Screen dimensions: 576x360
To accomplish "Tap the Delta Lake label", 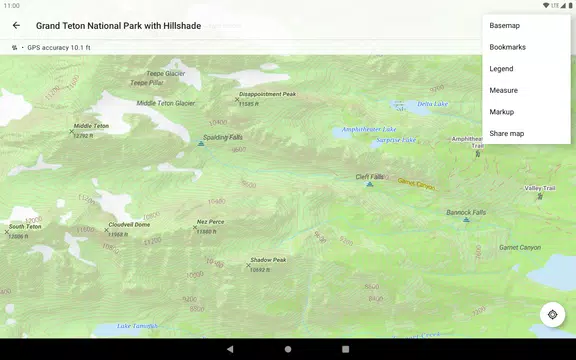I will click(433, 104).
